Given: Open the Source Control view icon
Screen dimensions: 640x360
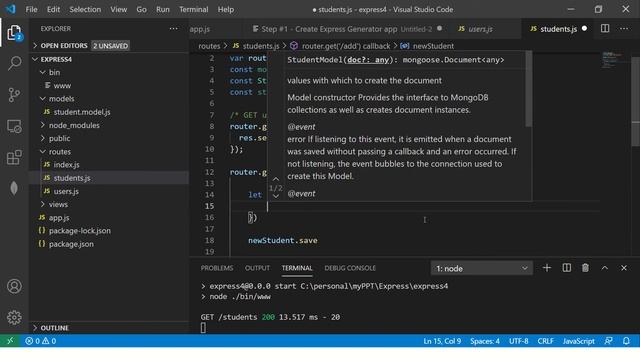Looking at the screenshot, I should pyautogui.click(x=14, y=95).
